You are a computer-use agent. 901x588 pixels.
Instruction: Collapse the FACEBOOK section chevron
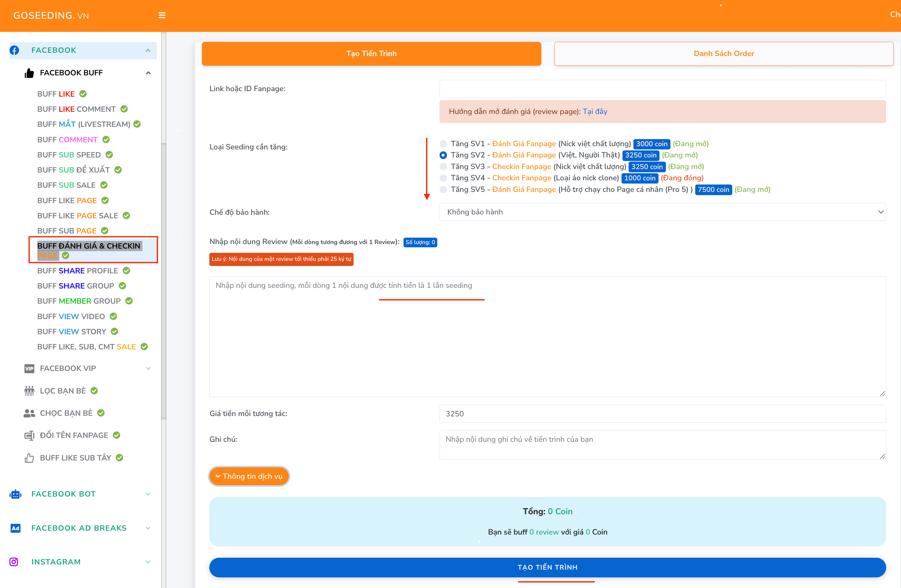[x=148, y=50]
